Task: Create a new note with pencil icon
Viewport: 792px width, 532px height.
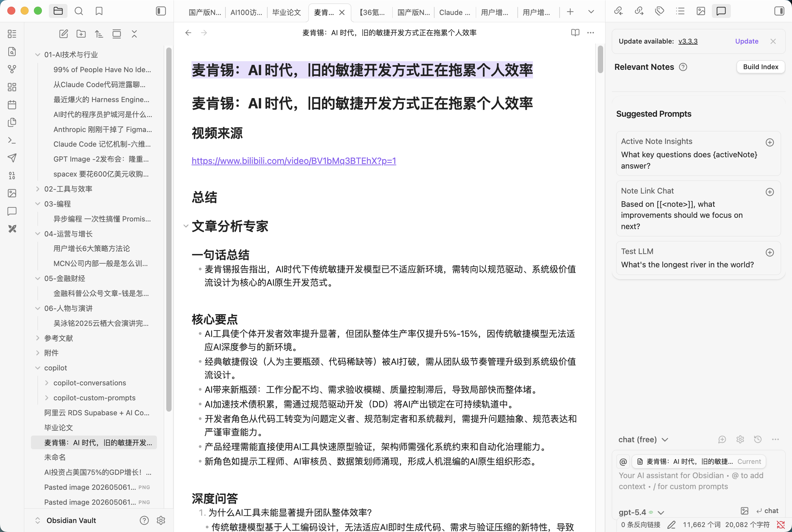Action: pyautogui.click(x=64, y=34)
